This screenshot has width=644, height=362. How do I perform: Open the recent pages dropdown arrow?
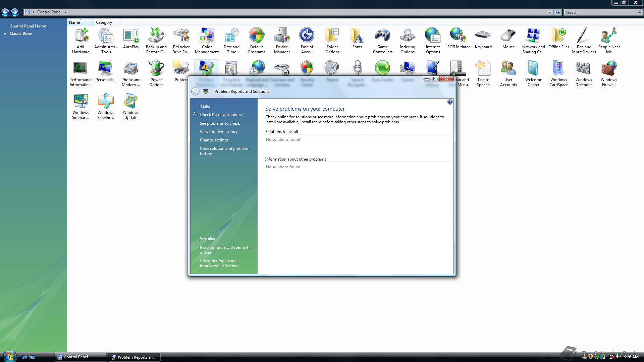tap(21, 12)
